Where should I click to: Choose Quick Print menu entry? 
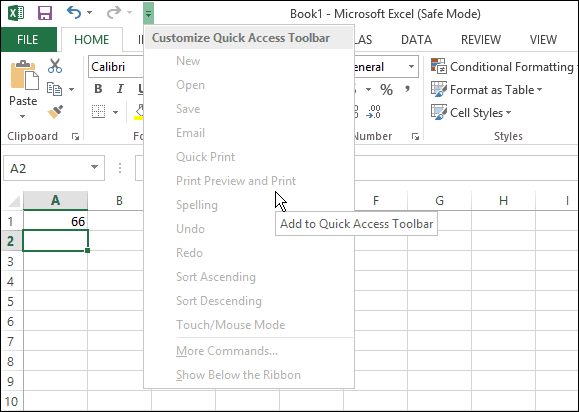[x=249, y=157]
